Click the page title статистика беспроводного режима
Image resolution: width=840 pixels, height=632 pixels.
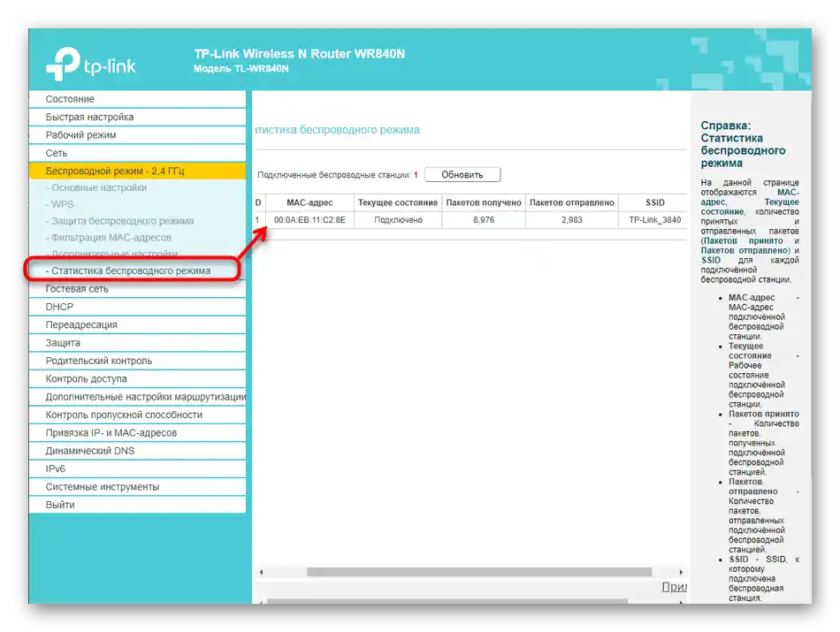338,130
